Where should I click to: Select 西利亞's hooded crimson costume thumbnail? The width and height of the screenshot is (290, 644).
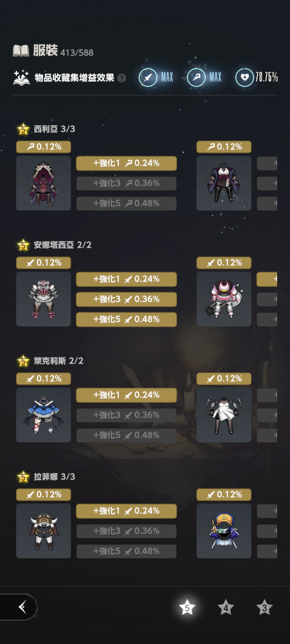click(44, 183)
